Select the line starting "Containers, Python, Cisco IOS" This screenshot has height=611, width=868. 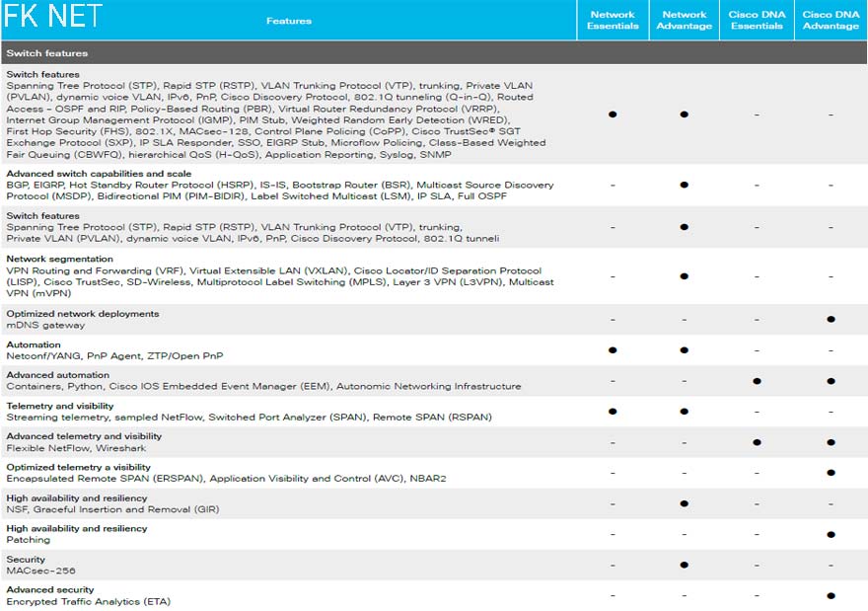263,387
